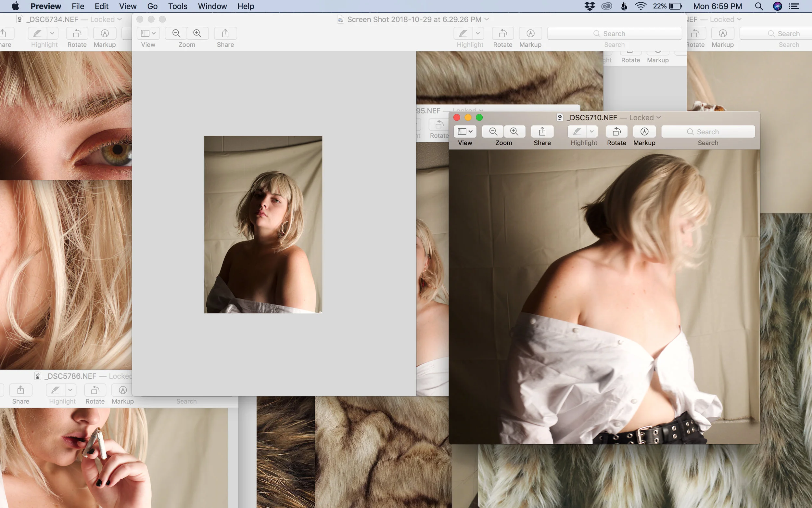Open the Window menu in the menu bar

(x=212, y=6)
